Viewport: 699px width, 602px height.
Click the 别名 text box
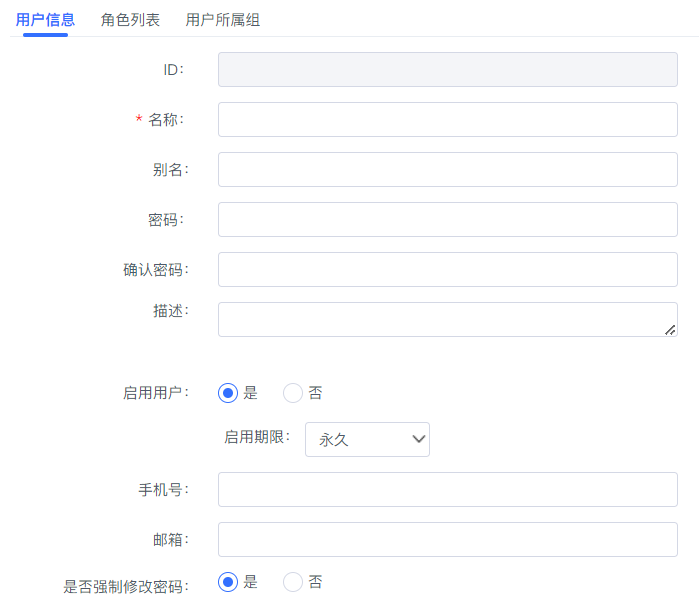(x=448, y=169)
